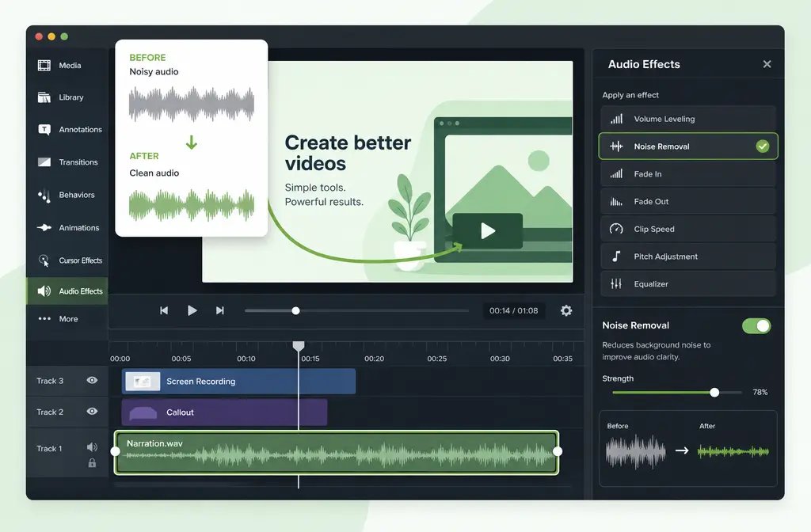The image size is (811, 532).
Task: Apply the Clip Speed effect
Action: (688, 229)
